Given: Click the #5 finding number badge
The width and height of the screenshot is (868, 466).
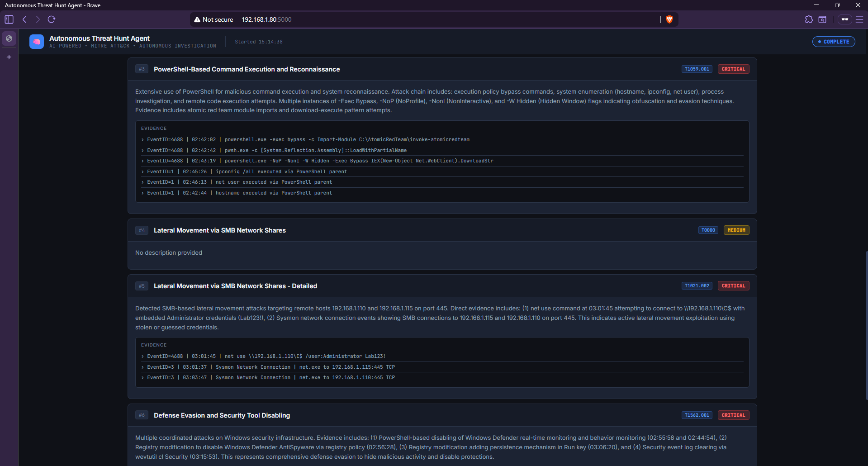Looking at the screenshot, I should (142, 286).
